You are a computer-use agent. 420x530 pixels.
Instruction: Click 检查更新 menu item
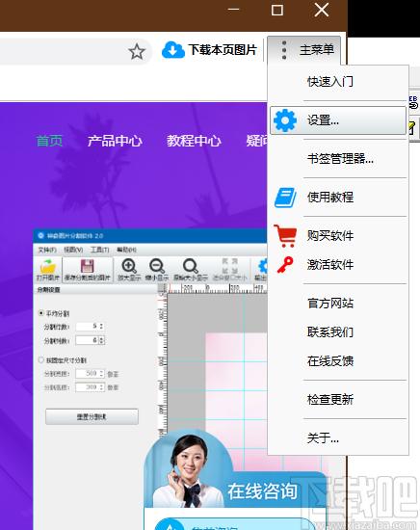tap(330, 400)
